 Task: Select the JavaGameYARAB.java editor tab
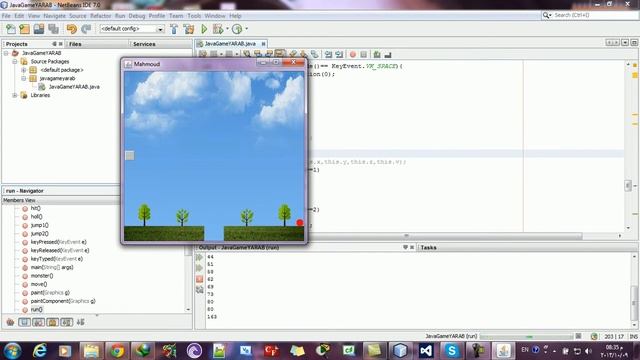[230, 44]
